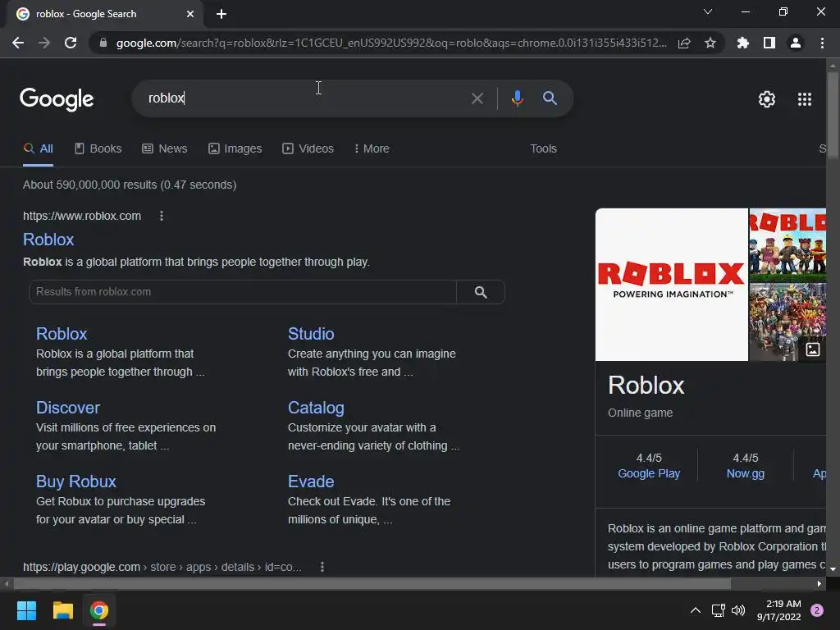Click the vertical scrollbar thumb

(833, 115)
